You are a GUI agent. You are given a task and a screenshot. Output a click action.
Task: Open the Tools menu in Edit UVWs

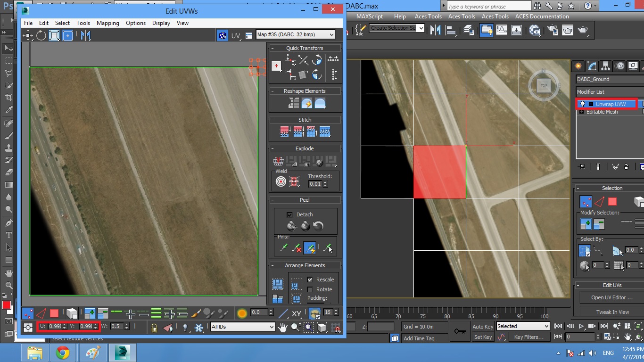point(83,23)
